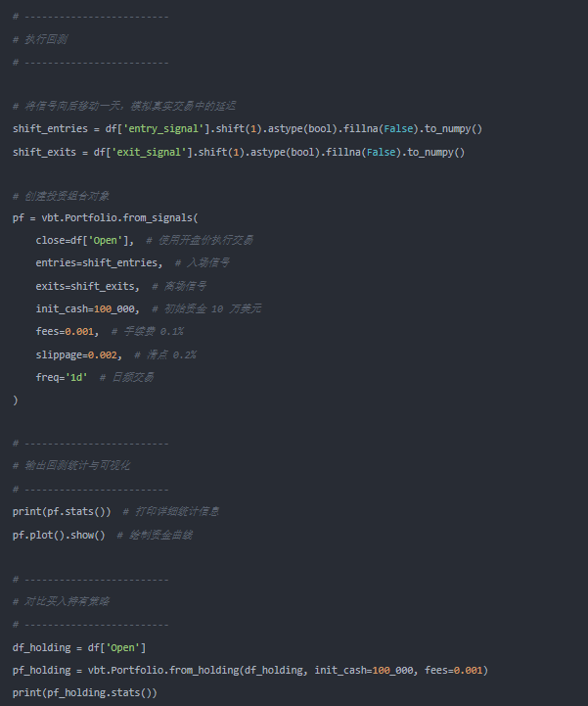588x706 pixels.
Task: Click the closing parenthesis of from_signals
Action: point(16,400)
